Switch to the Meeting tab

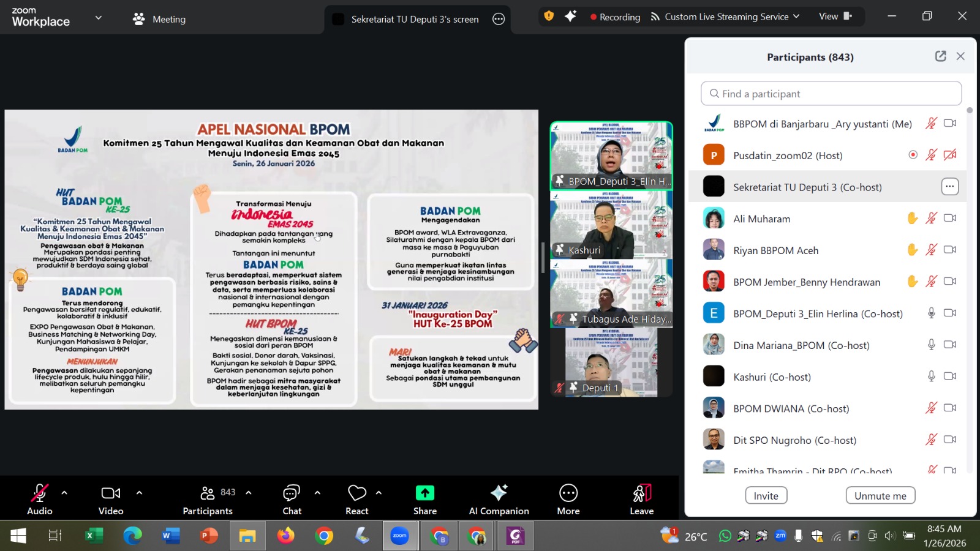click(159, 19)
